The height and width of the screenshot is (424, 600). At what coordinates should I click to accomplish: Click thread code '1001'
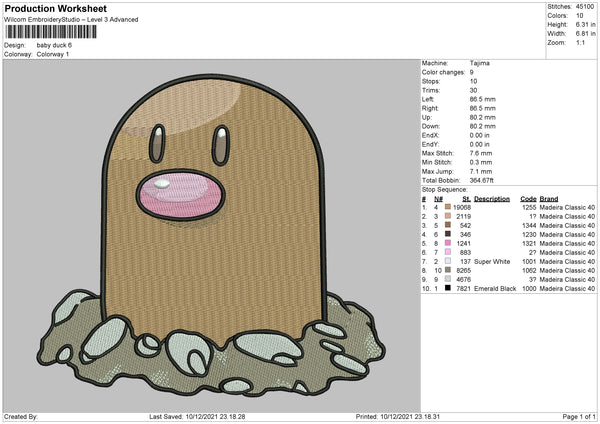[529, 262]
